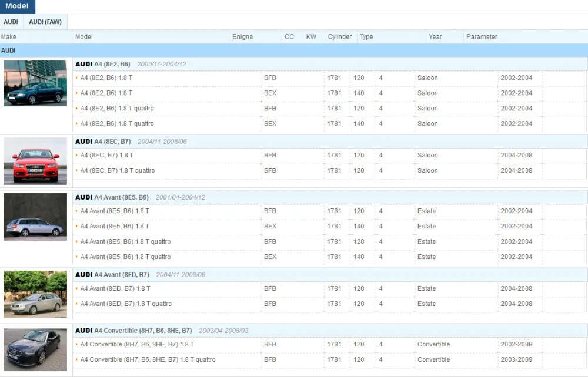Image resolution: width=588 pixels, height=377 pixels.
Task: Click the 2003-2009 year cell
Action: 516,360
